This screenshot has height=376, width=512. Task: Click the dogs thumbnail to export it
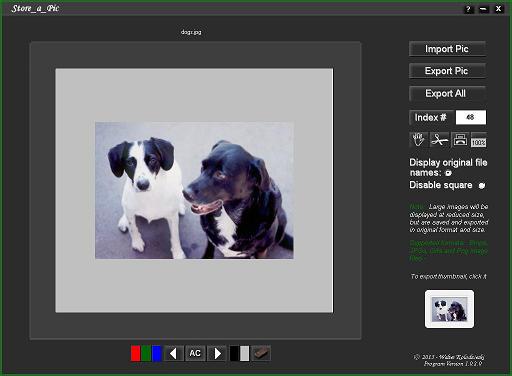click(x=449, y=309)
